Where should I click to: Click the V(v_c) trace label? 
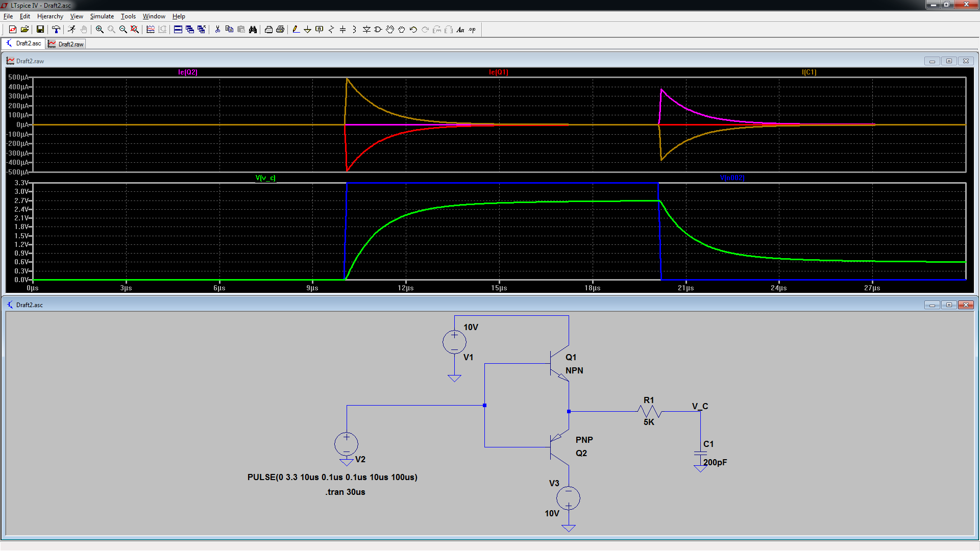point(265,178)
